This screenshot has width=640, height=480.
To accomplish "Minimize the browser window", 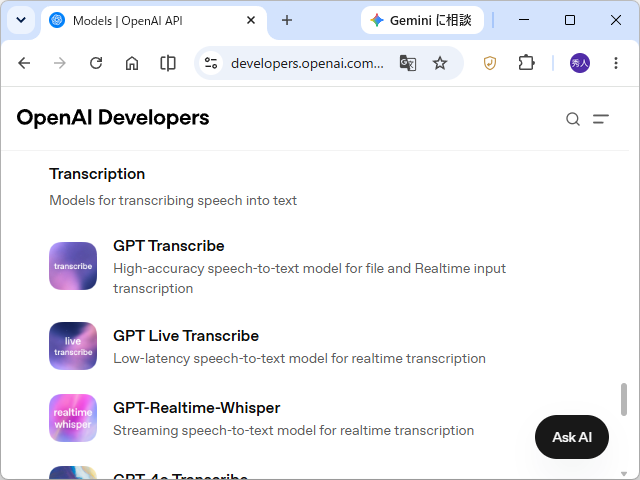I will pos(524,20).
